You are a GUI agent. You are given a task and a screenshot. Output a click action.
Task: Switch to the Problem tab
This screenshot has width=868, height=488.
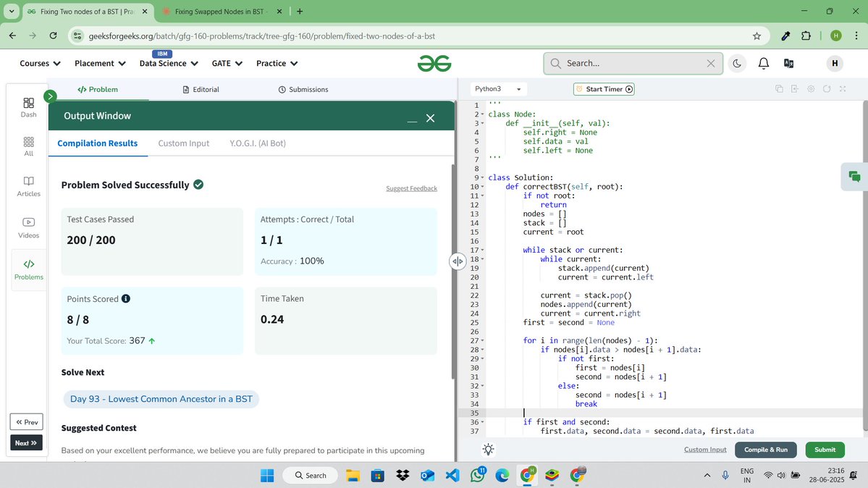(x=98, y=89)
